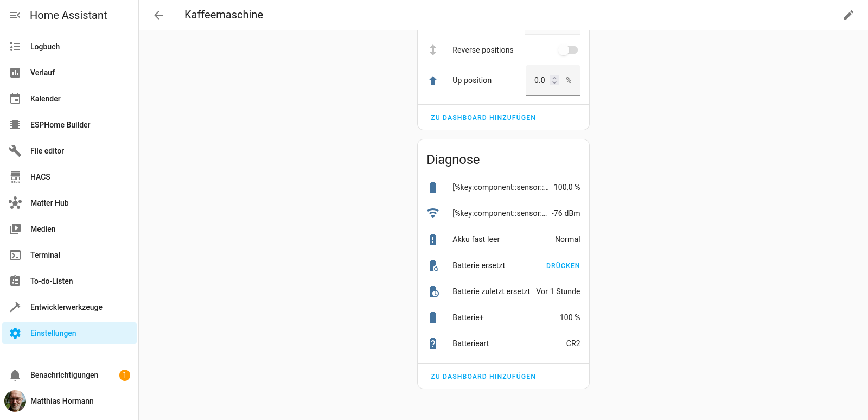Collapse the sidebar menu icon
Image resolution: width=868 pixels, height=420 pixels.
pos(15,15)
